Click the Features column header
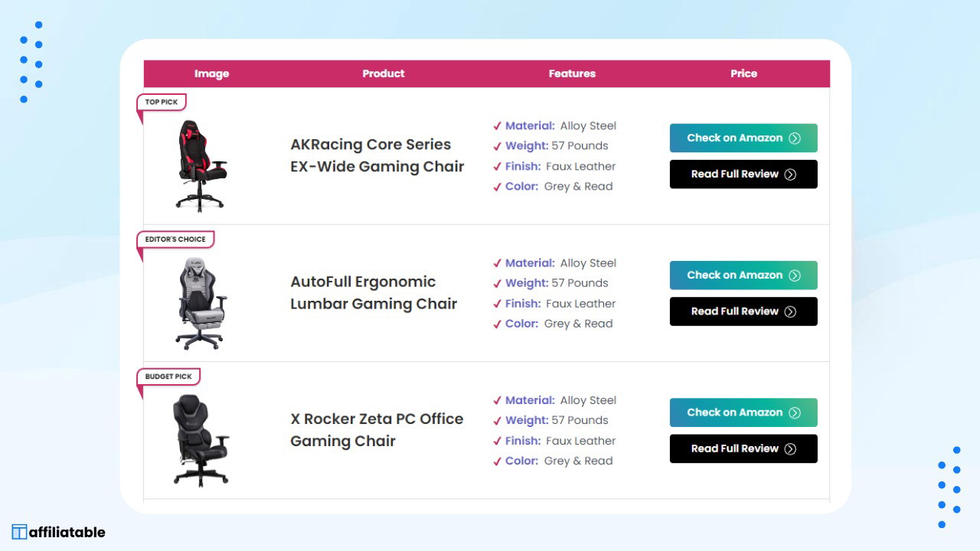This screenshot has width=980, height=551. [572, 73]
